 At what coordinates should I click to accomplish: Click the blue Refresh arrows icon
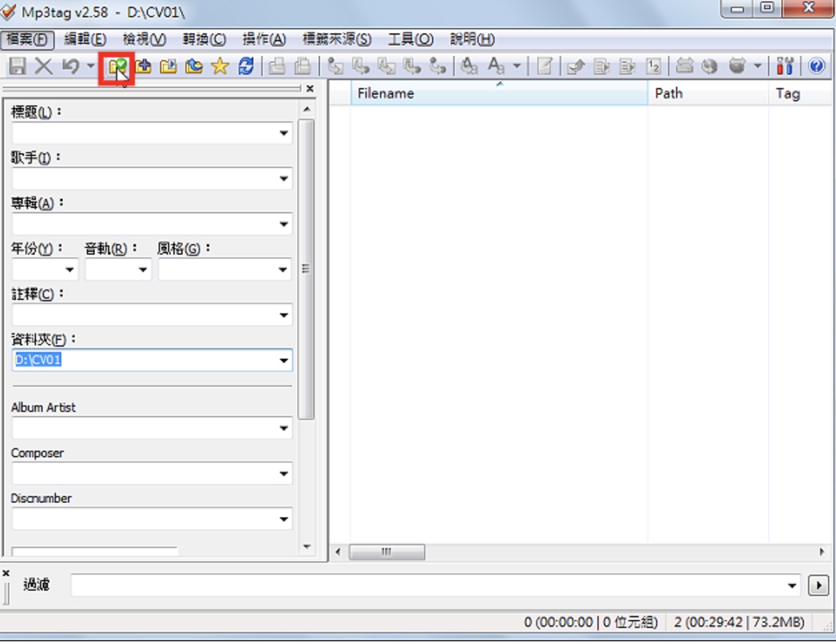tap(246, 66)
